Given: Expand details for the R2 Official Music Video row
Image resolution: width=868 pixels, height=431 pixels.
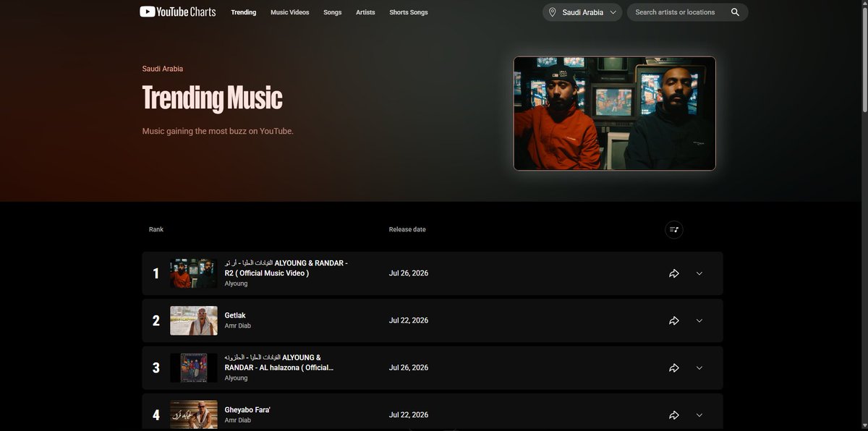Looking at the screenshot, I should [x=699, y=273].
